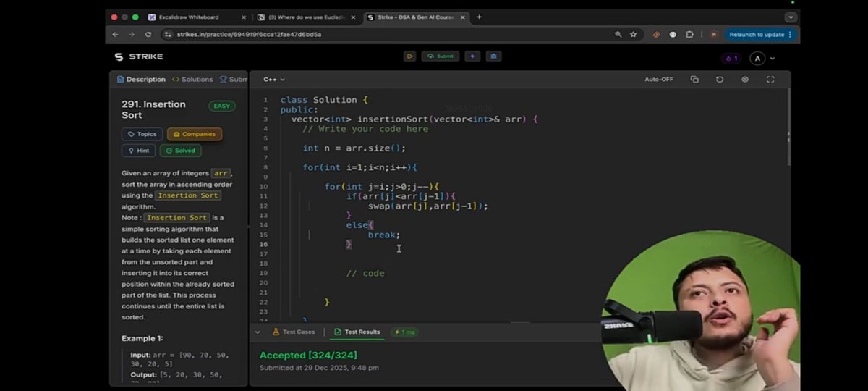Click the Solved status badge

(180, 151)
